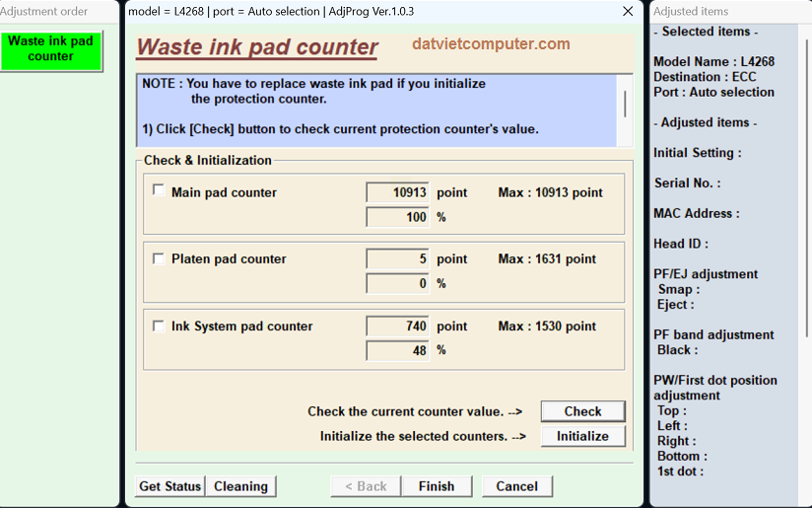
Task: Click the Main pad counter 10913 point field
Action: [x=398, y=192]
